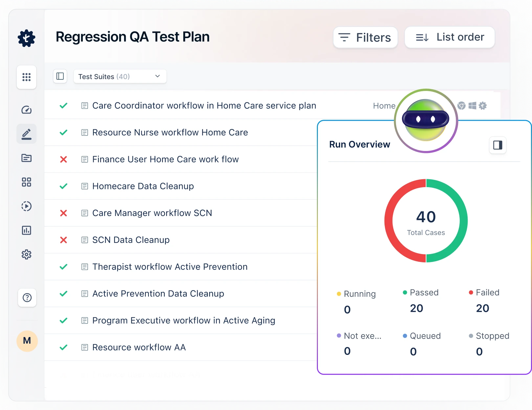
Task: Open the apps grid icon in sidebar
Action: (26, 77)
